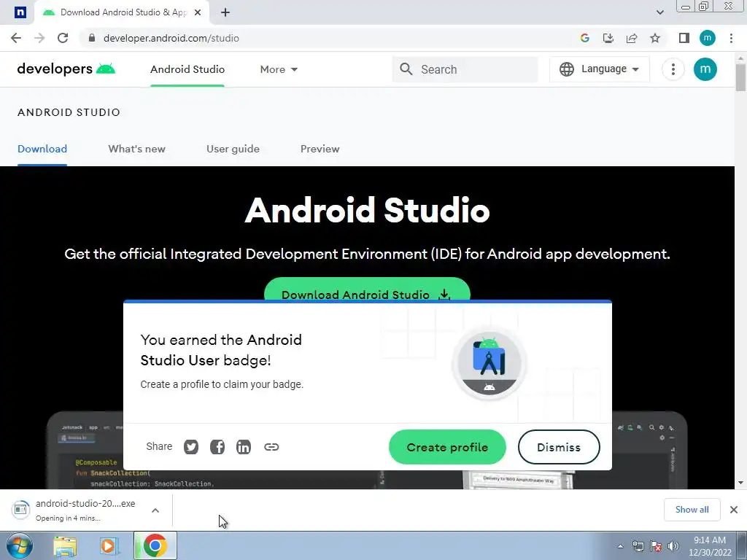Screen dimensions: 747x560
Task: Share badge on Twitter
Action: coord(191,447)
